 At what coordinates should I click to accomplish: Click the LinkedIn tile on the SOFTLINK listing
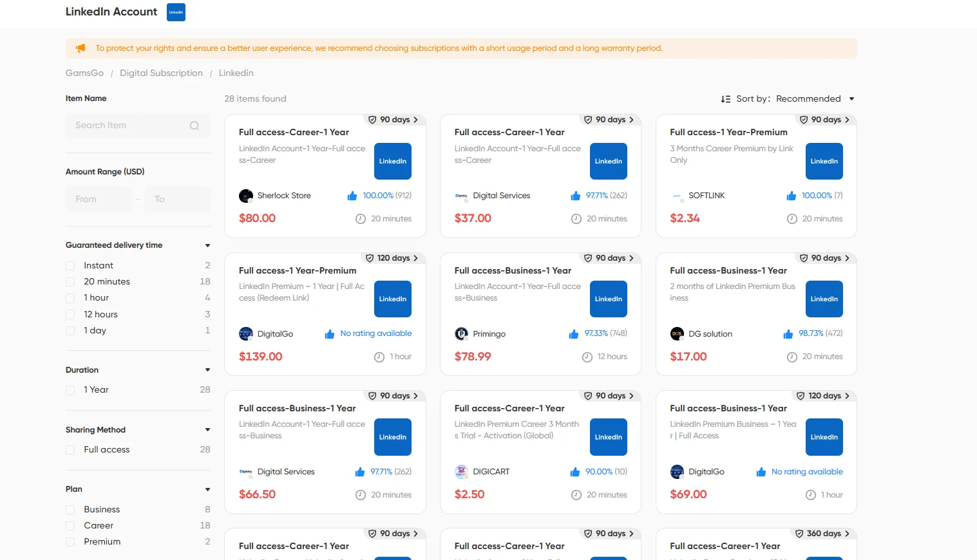[x=824, y=161]
